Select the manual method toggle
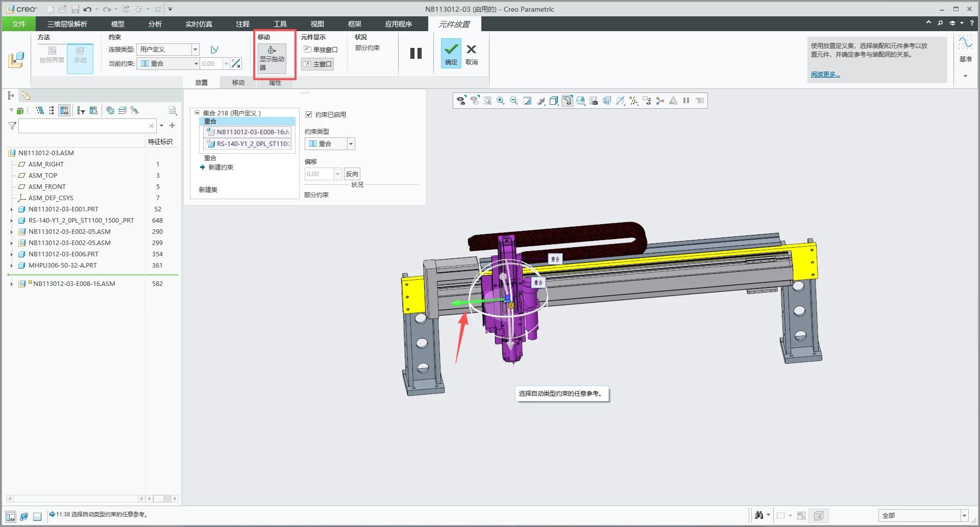This screenshot has width=980, height=527. (80, 58)
